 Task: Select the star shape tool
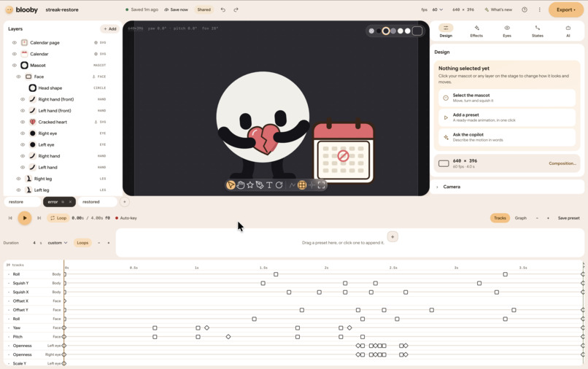pos(250,185)
